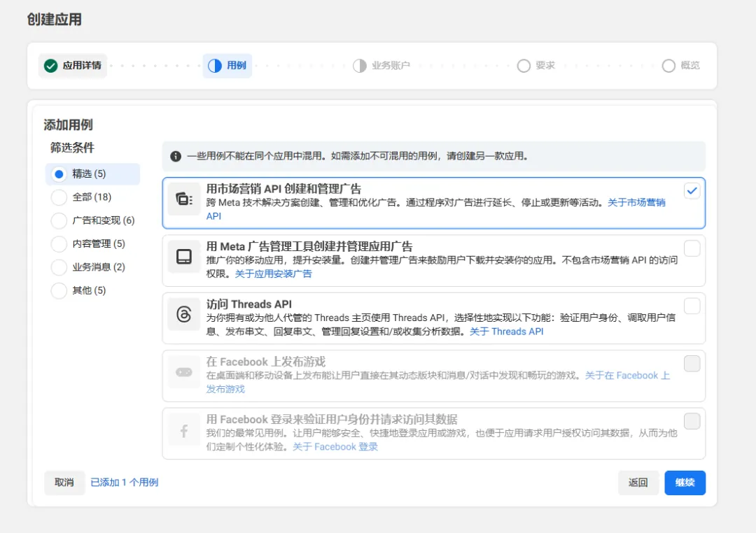Click the half-filled gray icon beside 业务账户

pos(360,66)
